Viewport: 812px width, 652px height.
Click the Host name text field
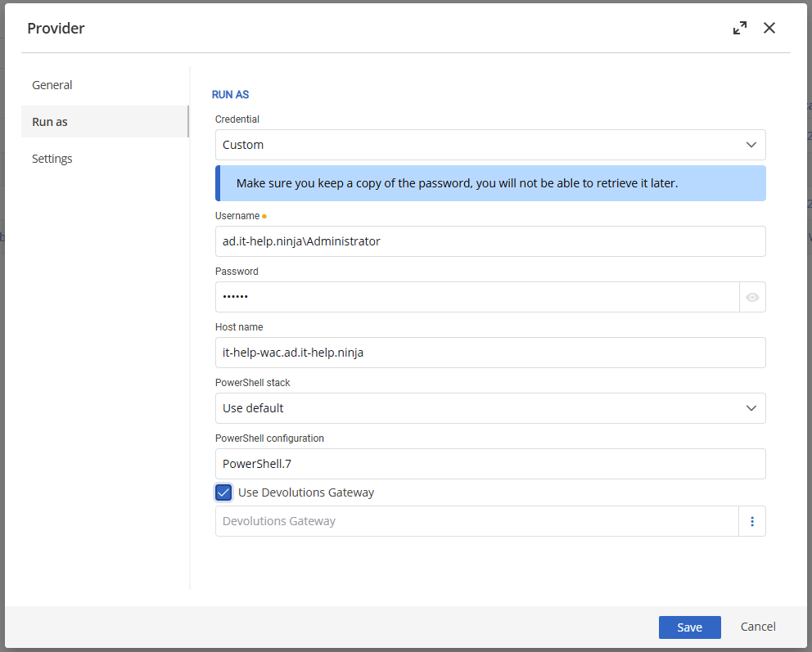[x=489, y=353]
